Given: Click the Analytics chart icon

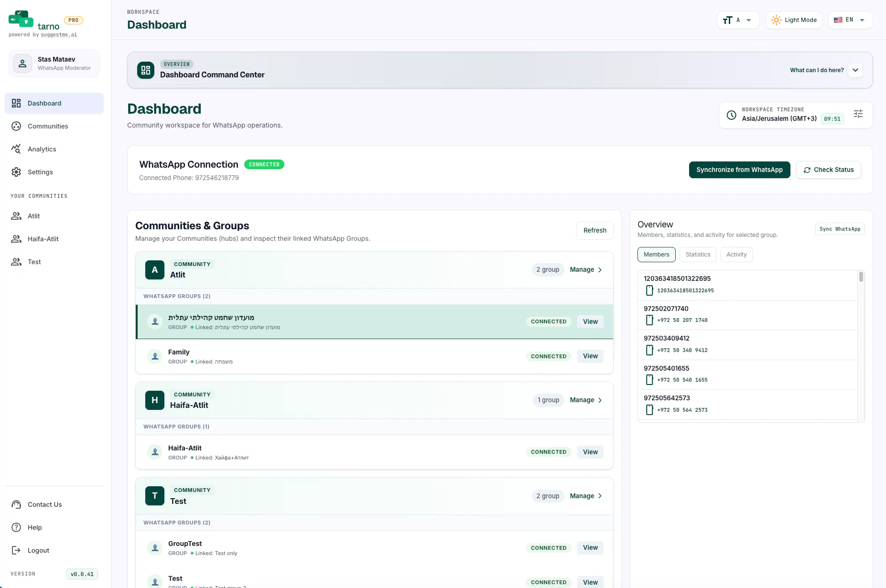Looking at the screenshot, I should pyautogui.click(x=16, y=149).
